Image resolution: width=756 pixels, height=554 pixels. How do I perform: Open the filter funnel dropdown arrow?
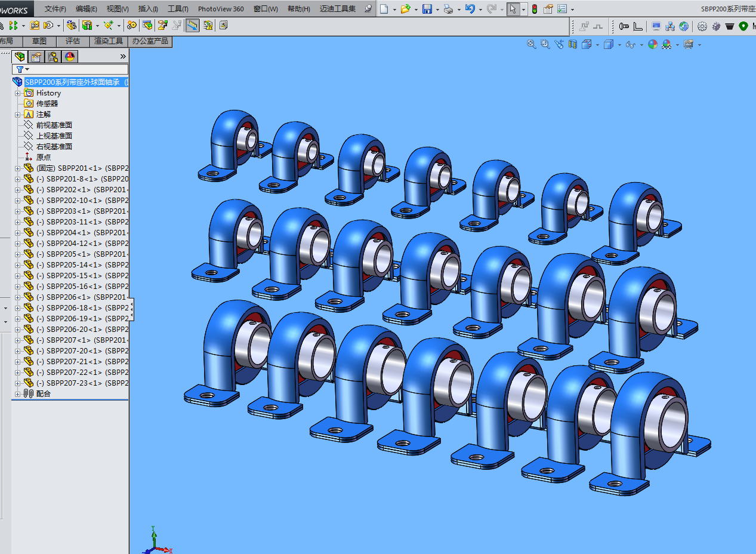27,70
